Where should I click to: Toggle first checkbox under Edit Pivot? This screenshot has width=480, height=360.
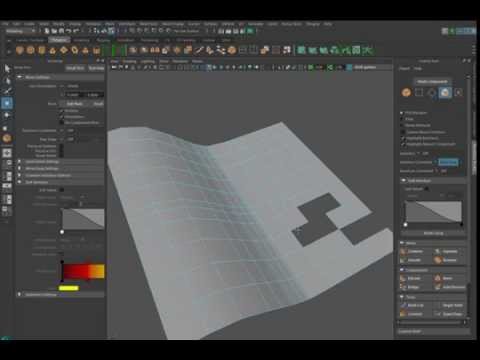coord(62,111)
